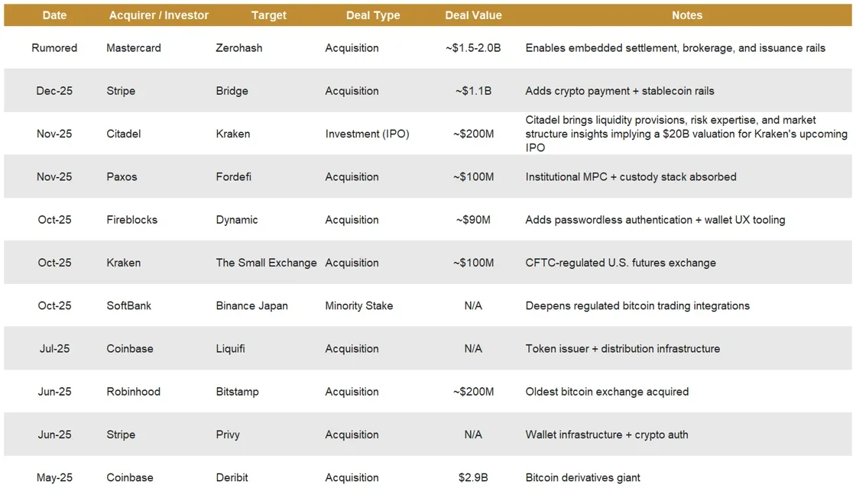
Task: Select the Privy target cell
Action: pyautogui.click(x=228, y=435)
